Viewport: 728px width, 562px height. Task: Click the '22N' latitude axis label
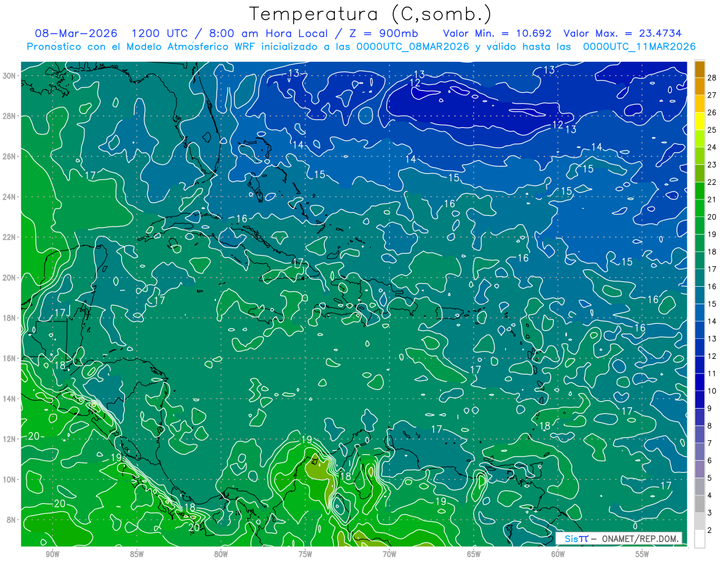pos(10,237)
